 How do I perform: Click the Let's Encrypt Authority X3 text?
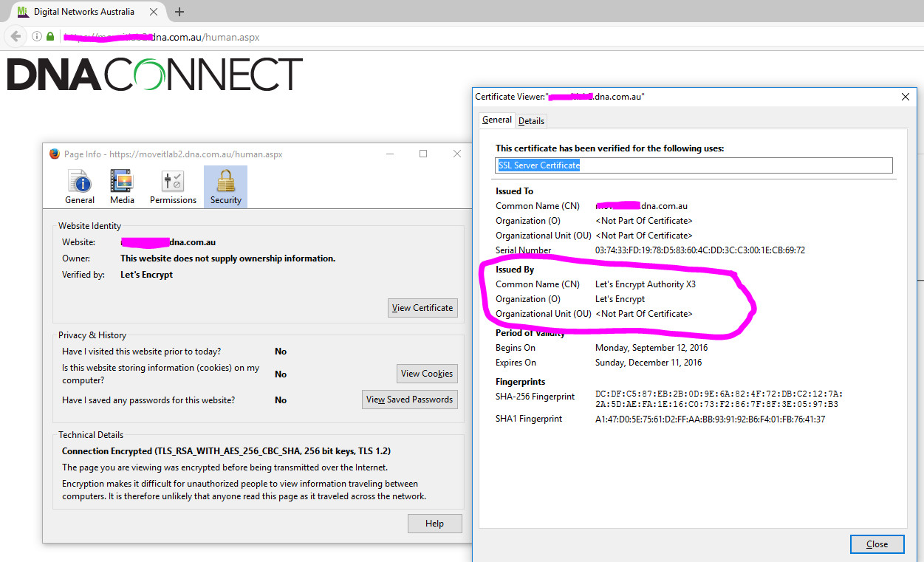point(646,284)
